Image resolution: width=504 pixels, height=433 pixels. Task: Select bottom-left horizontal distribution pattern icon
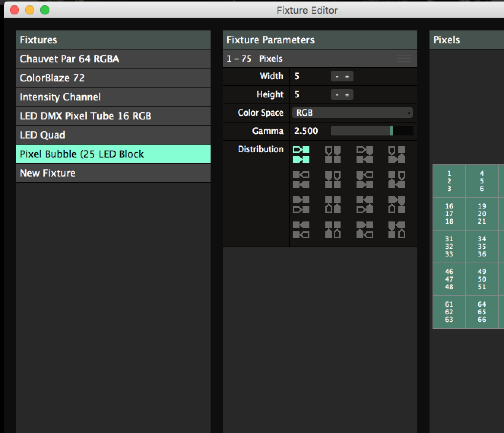[x=301, y=205]
